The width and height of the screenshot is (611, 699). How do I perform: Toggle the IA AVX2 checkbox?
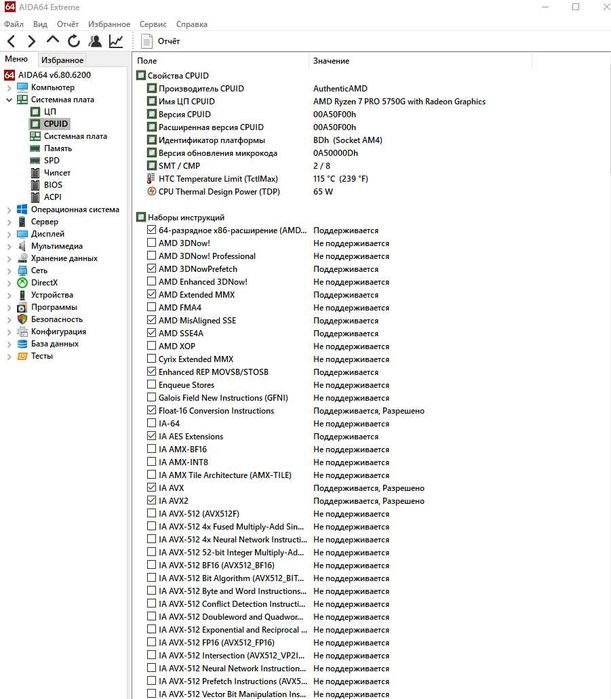(152, 500)
